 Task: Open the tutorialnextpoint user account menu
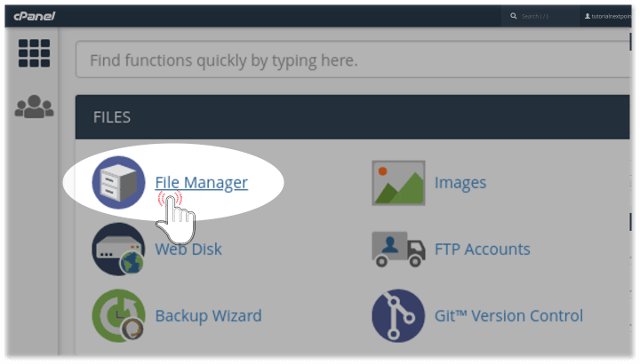[x=607, y=16]
